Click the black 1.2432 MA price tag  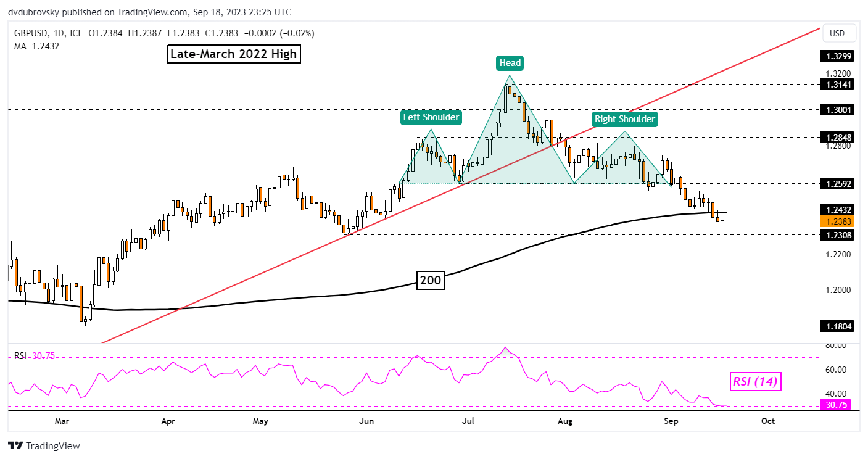tap(836, 210)
